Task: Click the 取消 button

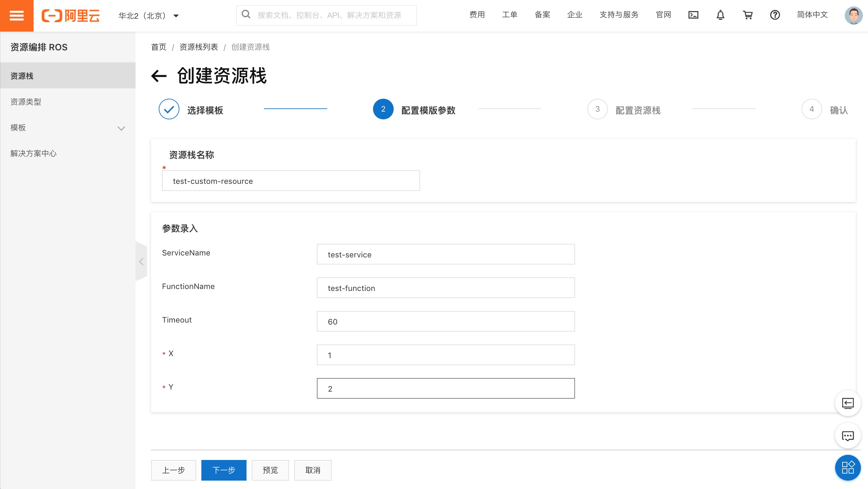Action: pyautogui.click(x=313, y=470)
